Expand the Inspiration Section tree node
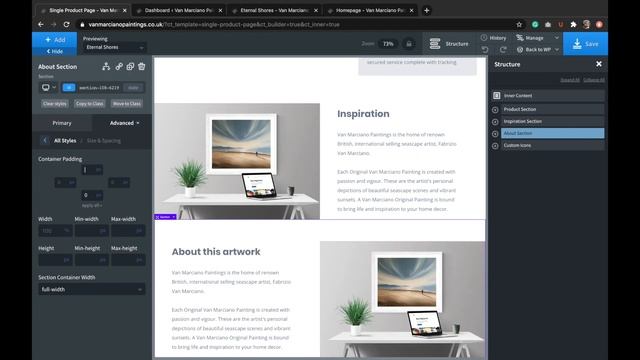Image resolution: width=640 pixels, height=360 pixels. [x=495, y=122]
